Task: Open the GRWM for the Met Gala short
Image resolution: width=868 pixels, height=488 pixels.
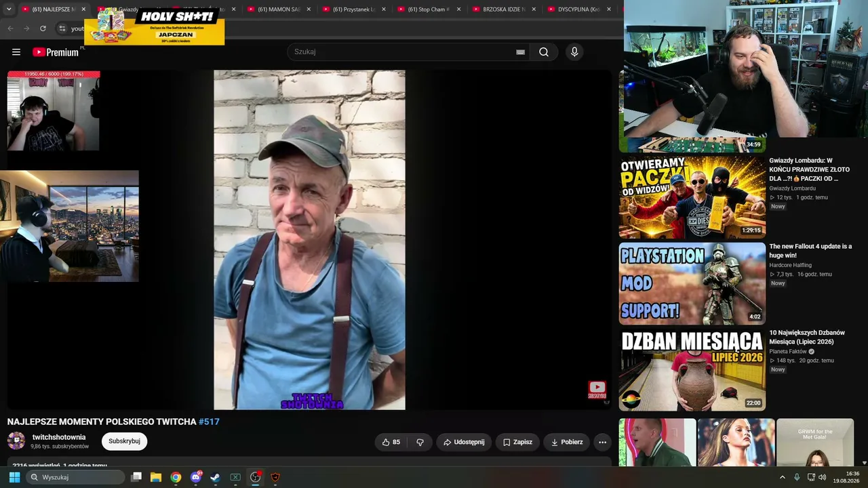Action: coord(815,442)
